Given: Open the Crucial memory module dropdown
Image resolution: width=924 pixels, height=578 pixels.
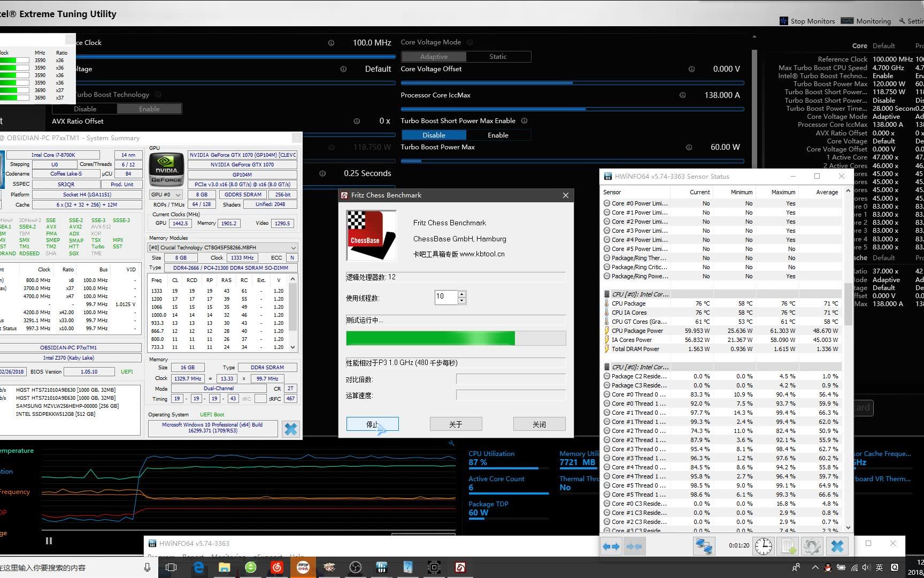Looking at the screenshot, I should pyautogui.click(x=222, y=248).
